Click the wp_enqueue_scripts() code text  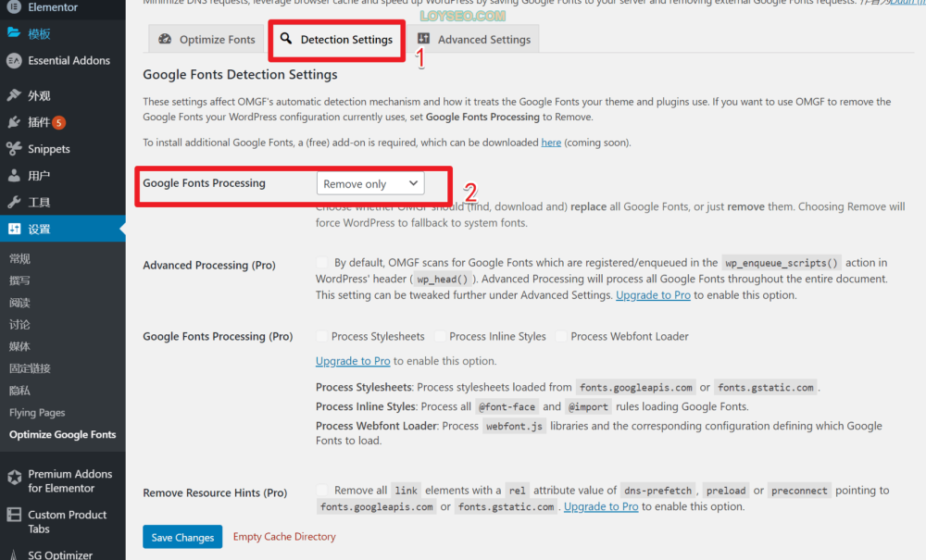tap(782, 263)
